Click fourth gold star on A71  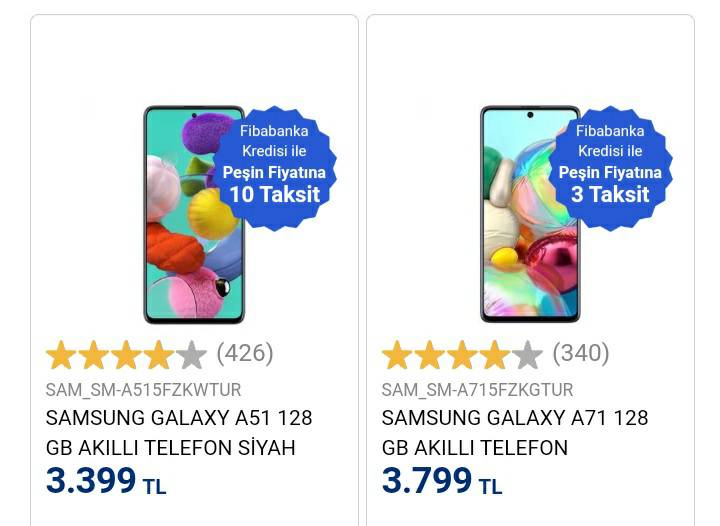click(494, 354)
